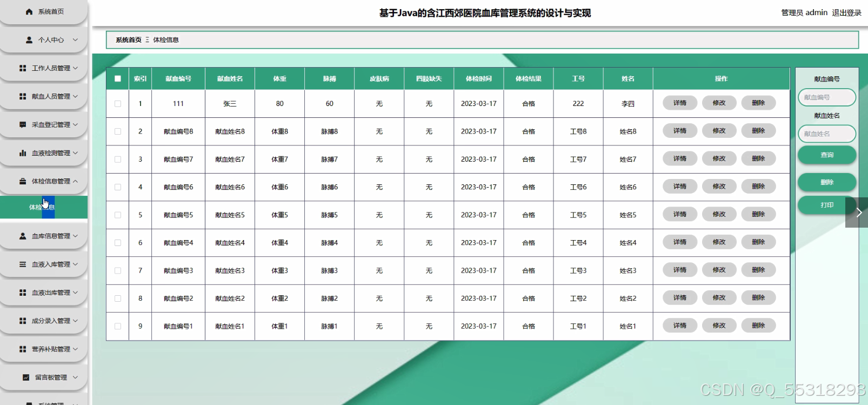Expand the 采血登记管理 chevron

tap(75, 124)
